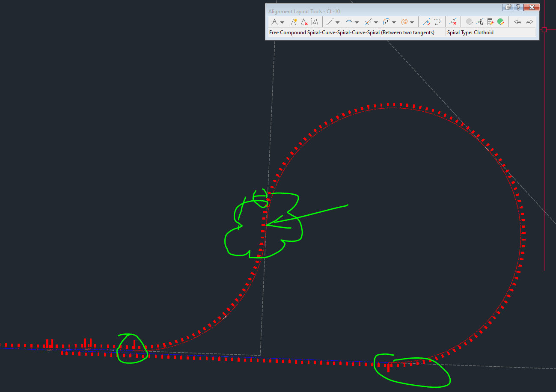Viewport: 556px width, 392px height.
Task: Toggle the toolbar pin control
Action: (x=508, y=7)
